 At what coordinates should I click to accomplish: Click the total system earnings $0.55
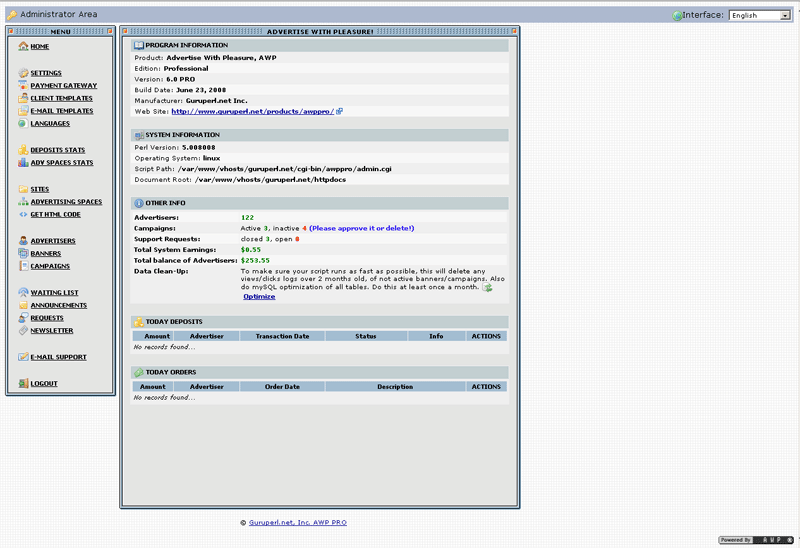251,250
